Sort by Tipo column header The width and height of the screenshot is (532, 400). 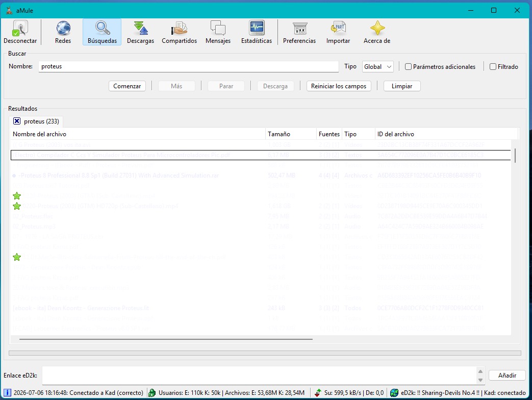pos(358,134)
